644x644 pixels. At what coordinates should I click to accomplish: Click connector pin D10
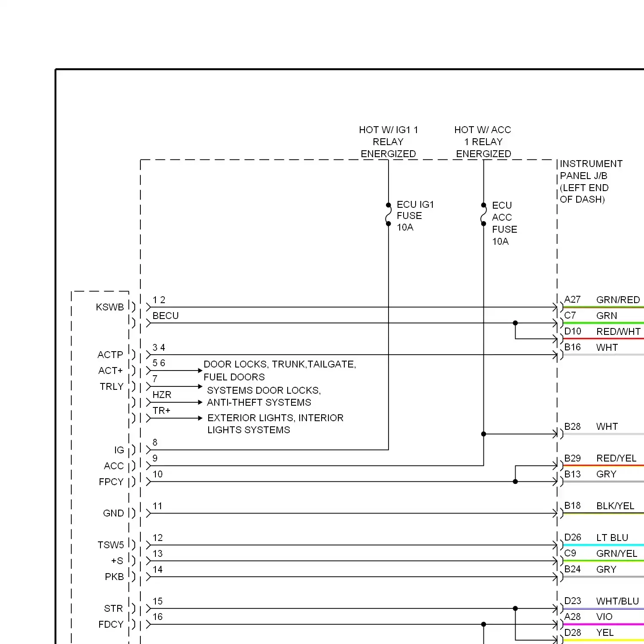pos(573,331)
